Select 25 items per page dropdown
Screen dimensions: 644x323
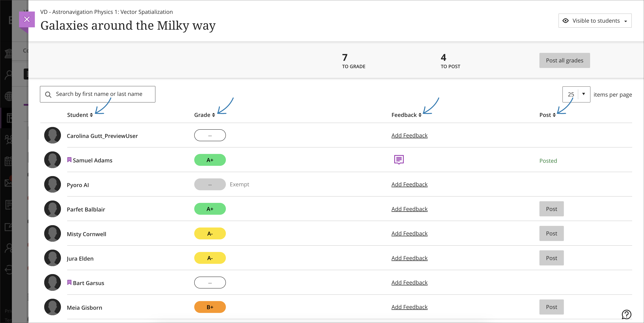576,94
